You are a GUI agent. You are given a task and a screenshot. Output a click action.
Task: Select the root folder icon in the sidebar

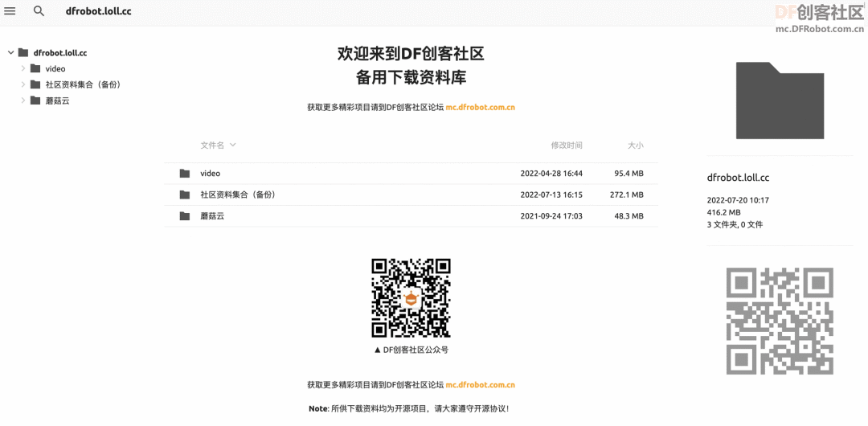tap(23, 53)
